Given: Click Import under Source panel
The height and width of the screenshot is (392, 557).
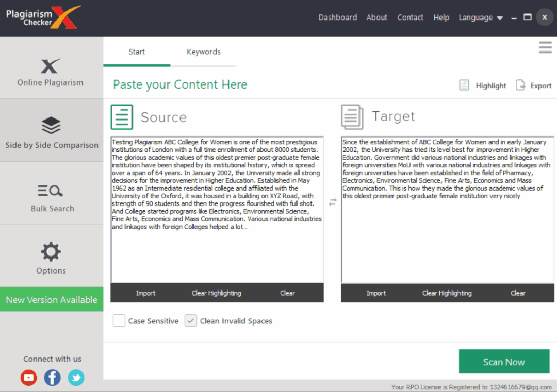Looking at the screenshot, I should pos(145,293).
